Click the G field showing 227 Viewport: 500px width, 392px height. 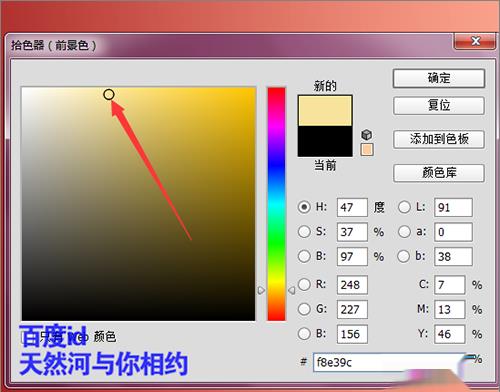pos(352,309)
